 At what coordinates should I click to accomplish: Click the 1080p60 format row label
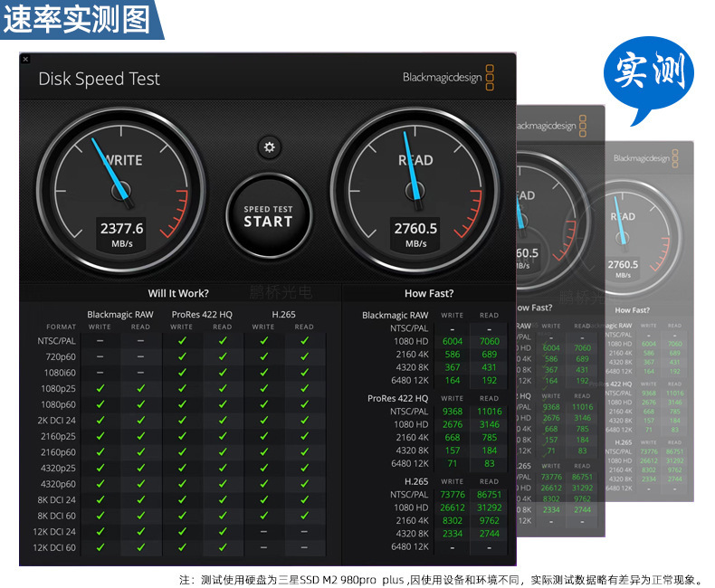tap(58, 404)
